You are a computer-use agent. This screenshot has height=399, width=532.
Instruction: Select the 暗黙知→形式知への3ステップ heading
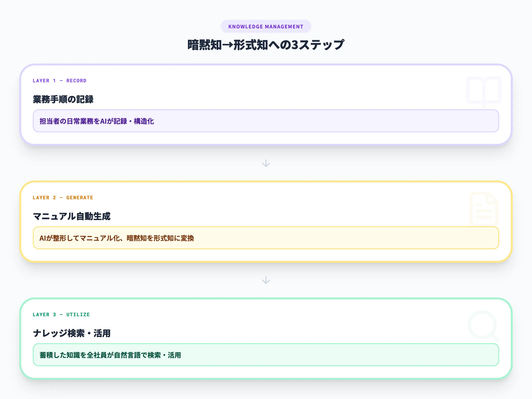(266, 44)
